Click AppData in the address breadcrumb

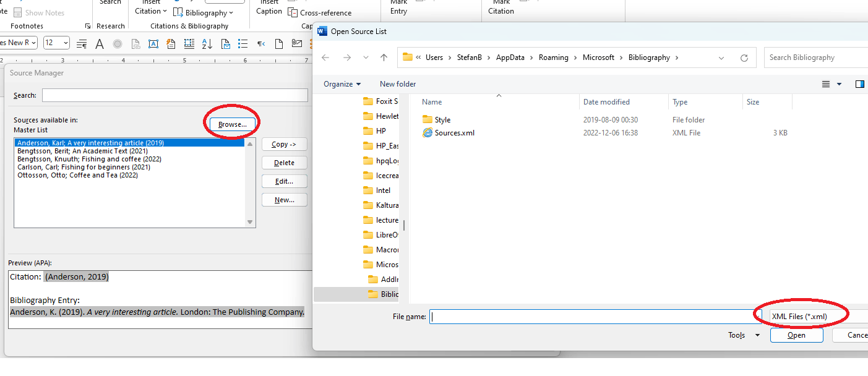510,58
